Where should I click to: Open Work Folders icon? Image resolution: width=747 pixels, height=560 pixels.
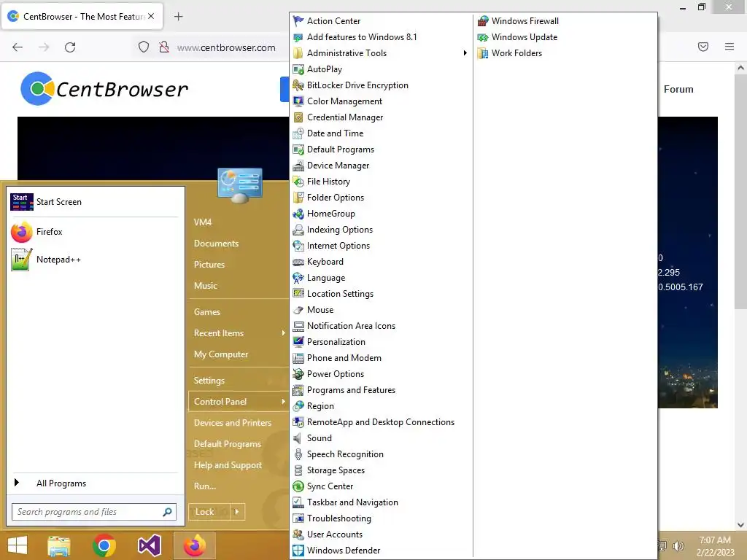pos(483,52)
